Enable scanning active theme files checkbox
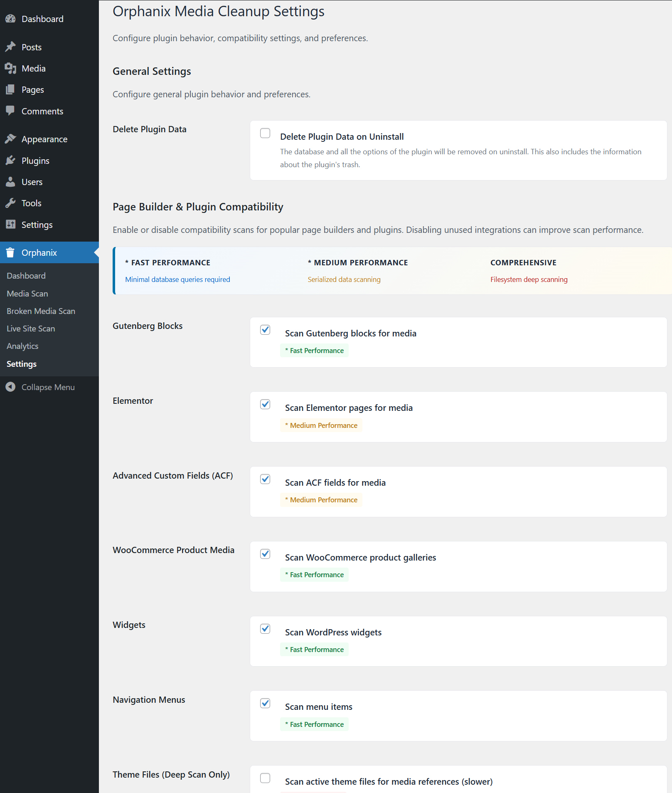Image resolution: width=672 pixels, height=793 pixels. 265,778
